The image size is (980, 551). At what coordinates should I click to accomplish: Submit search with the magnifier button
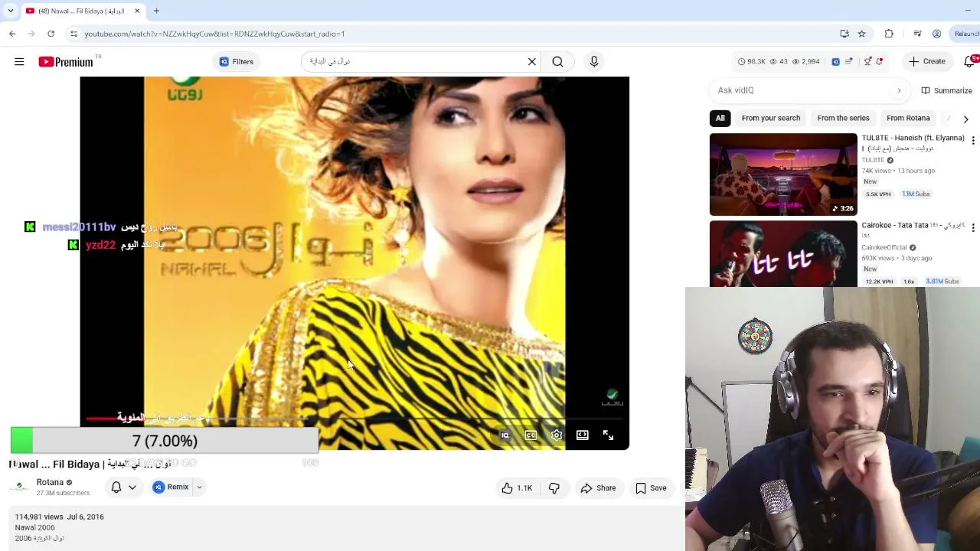[557, 62]
